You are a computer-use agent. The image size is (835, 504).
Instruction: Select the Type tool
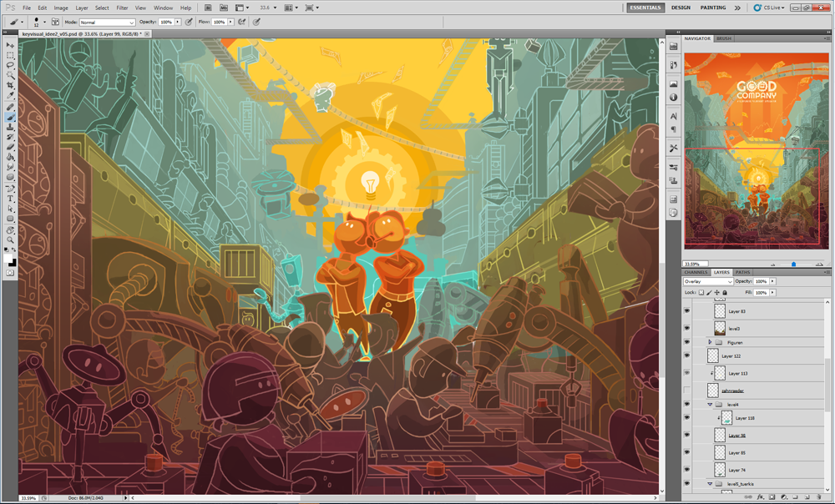pyautogui.click(x=10, y=199)
